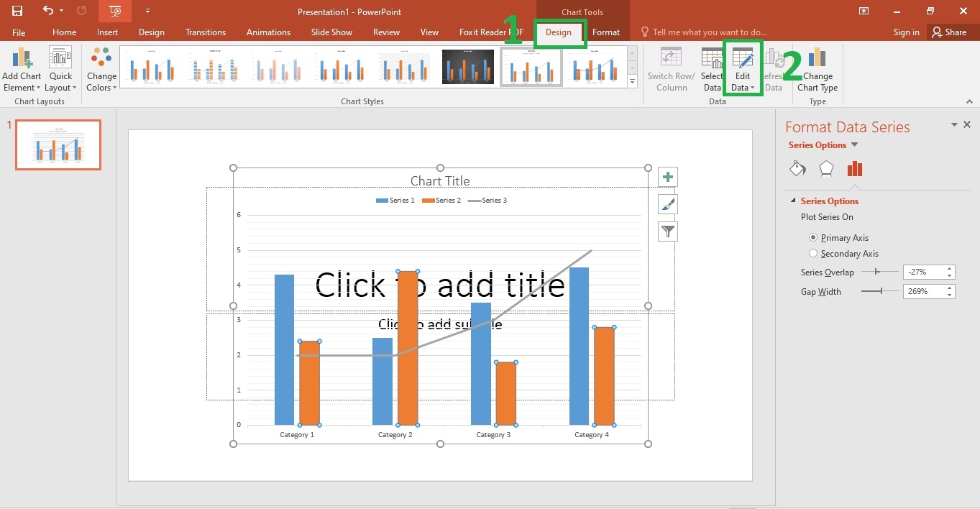Select the dark background chart style thumbnail

468,67
